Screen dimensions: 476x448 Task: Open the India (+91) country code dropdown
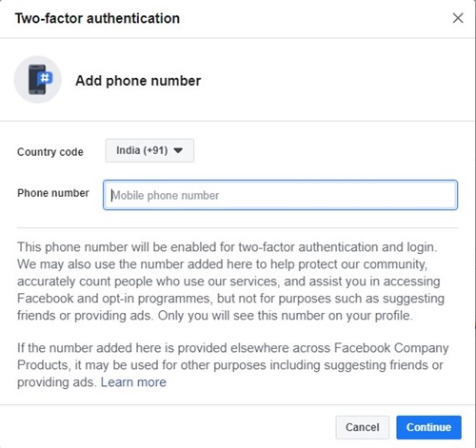tap(149, 150)
